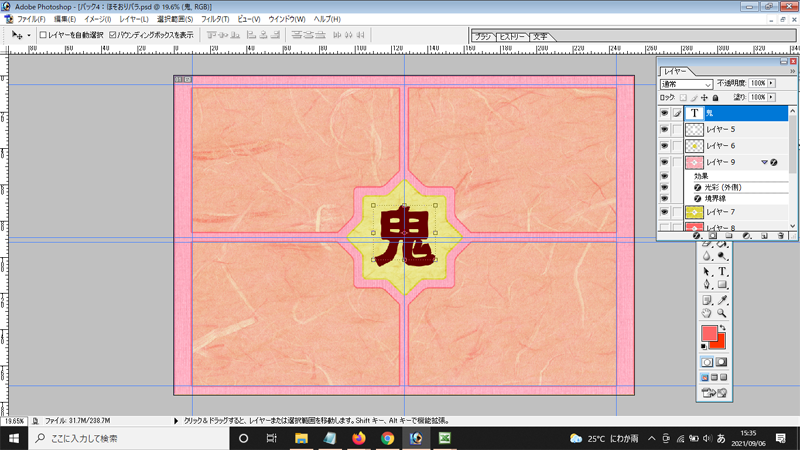Collapse レイヤー 9 effects list
The image size is (800, 450).
[764, 162]
